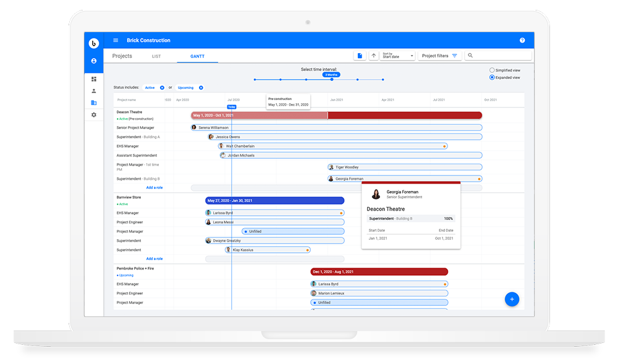Remove the Upcoming status filter chip
Viewport: 618px width, 364px height.
pos(201,88)
